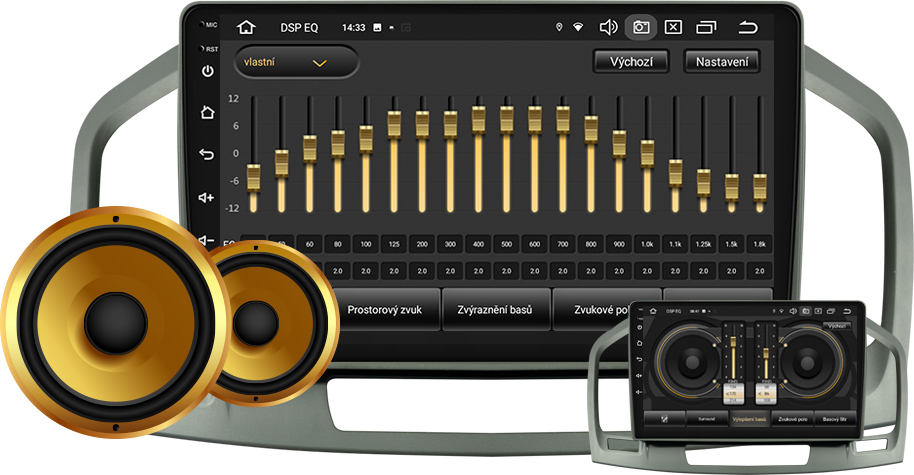
Task: Click the 'Výchozí' button on large screen
Action: coord(630,62)
